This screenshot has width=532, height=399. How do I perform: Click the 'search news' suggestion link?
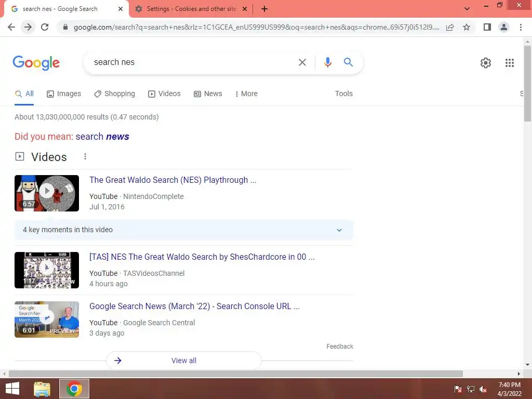point(102,137)
